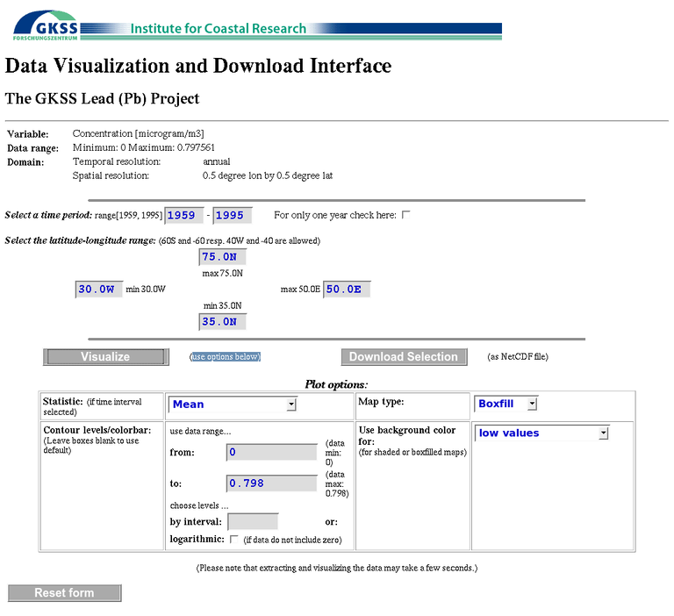
Task: Click the 'Minimum: 0 Maximum: 0.797561' text
Action: coord(144,148)
